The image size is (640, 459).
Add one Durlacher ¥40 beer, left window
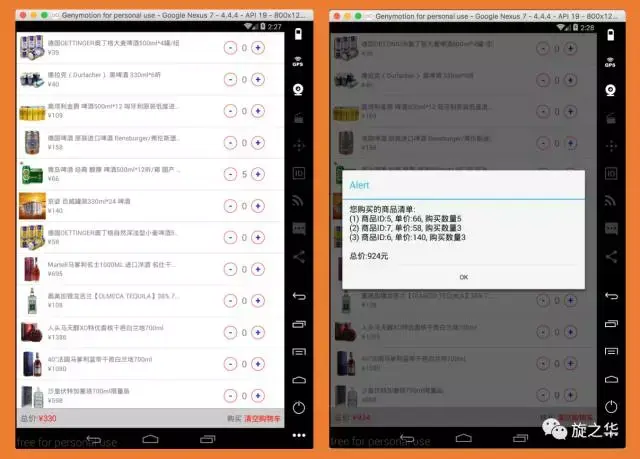(258, 80)
